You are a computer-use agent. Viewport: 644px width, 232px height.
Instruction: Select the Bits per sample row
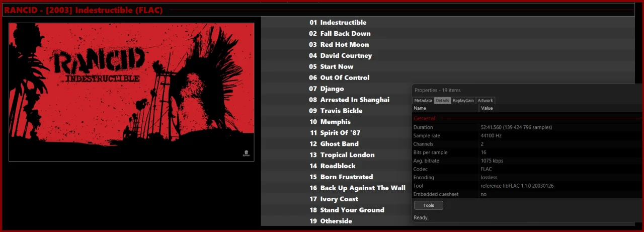pos(528,152)
